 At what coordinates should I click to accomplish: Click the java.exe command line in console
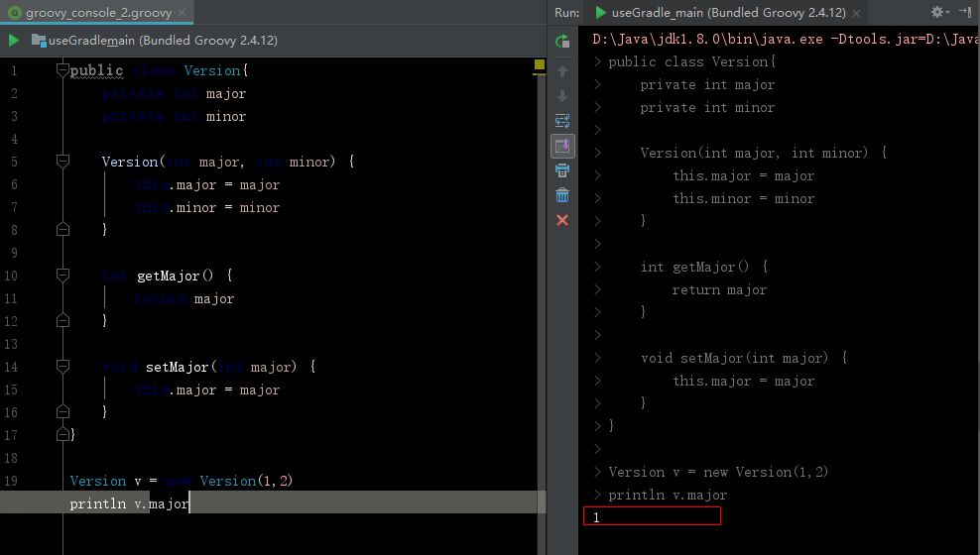pos(786,39)
